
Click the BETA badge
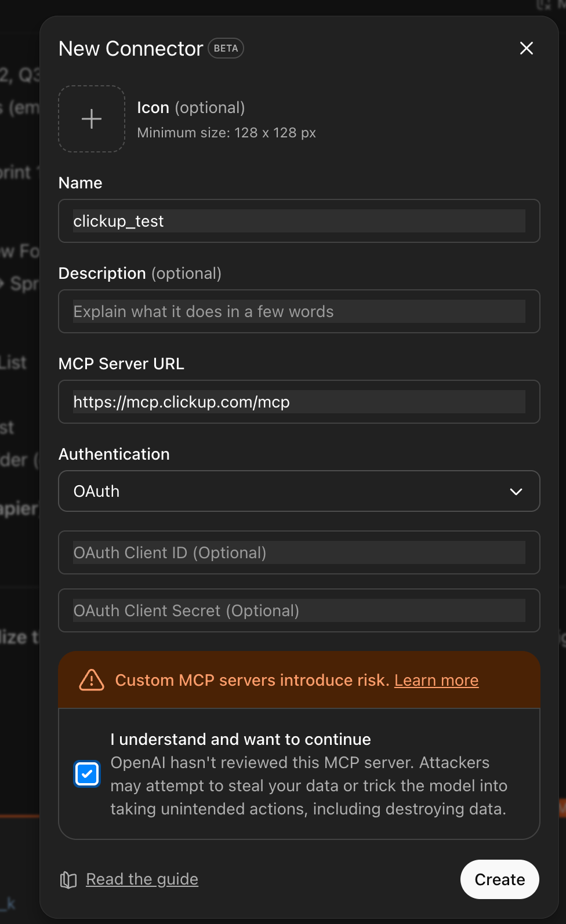coord(226,48)
